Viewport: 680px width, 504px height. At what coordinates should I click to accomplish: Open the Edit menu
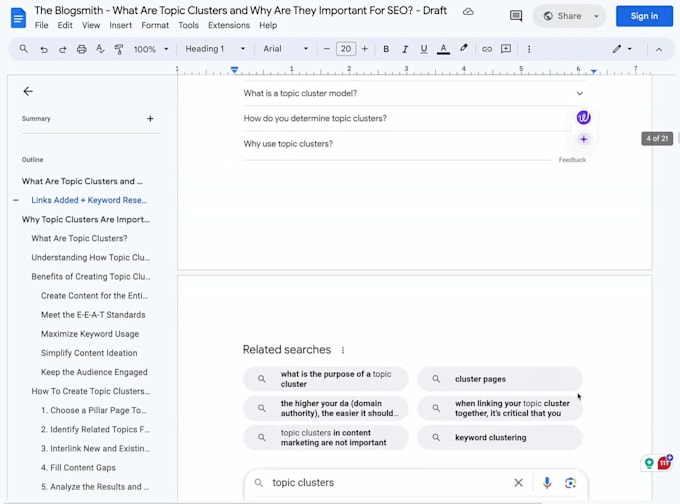click(x=65, y=25)
